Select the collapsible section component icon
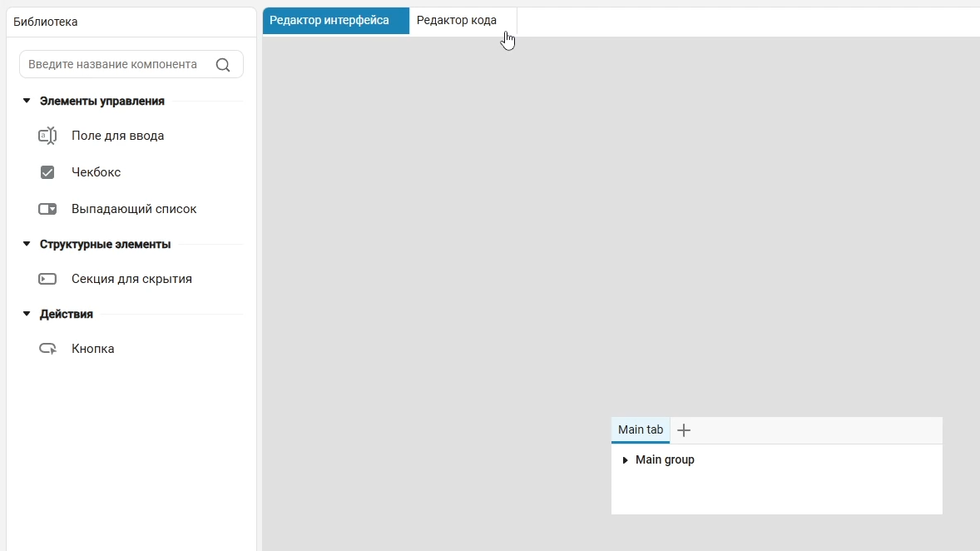The image size is (980, 551). coord(47,279)
